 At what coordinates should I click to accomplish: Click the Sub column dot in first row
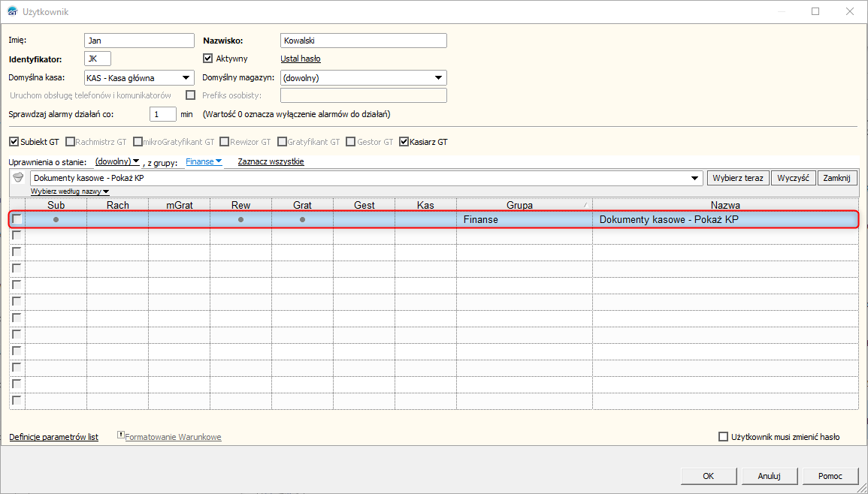click(x=56, y=219)
